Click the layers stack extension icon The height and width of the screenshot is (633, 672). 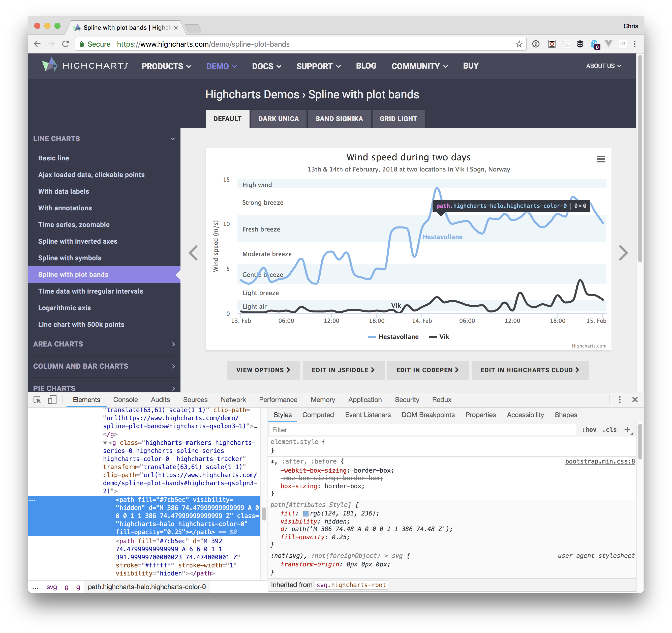pyautogui.click(x=580, y=44)
